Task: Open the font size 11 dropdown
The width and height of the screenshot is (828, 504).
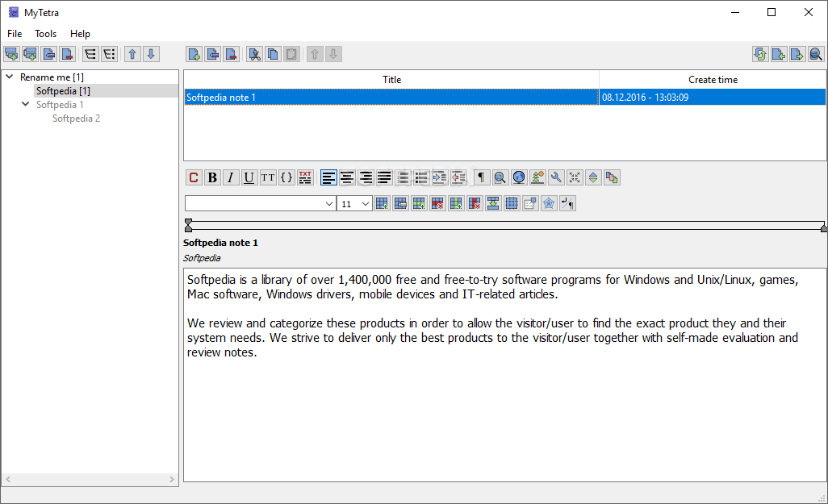Action: coord(354,204)
